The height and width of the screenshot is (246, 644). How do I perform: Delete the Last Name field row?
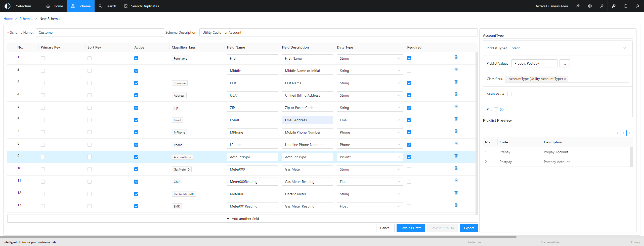[x=456, y=82]
